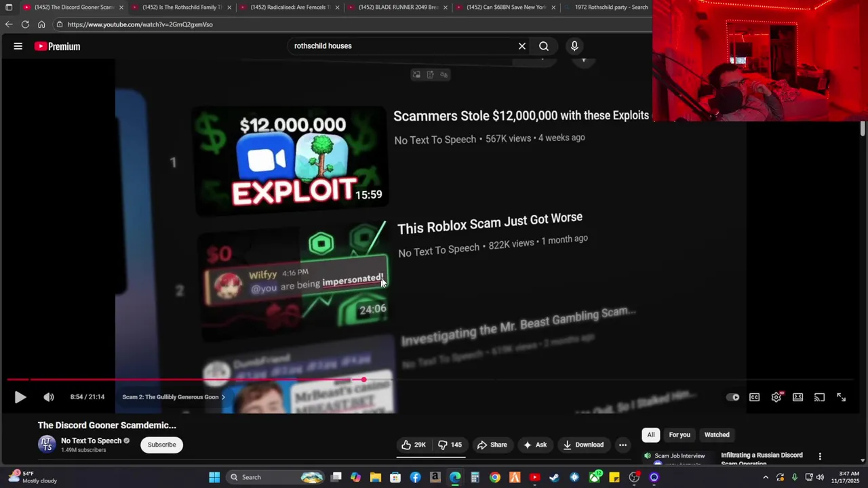Open the weather widget showing 54°F
Image resolution: width=868 pixels, height=488 pixels.
click(33, 477)
